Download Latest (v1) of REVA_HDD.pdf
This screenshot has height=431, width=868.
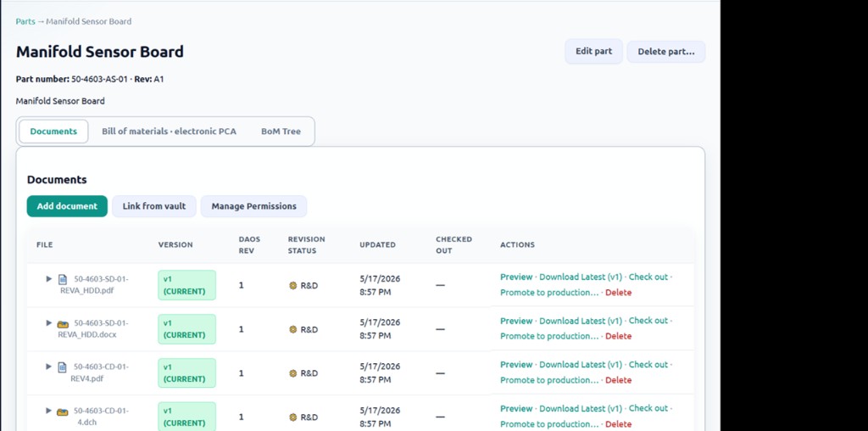(x=581, y=277)
